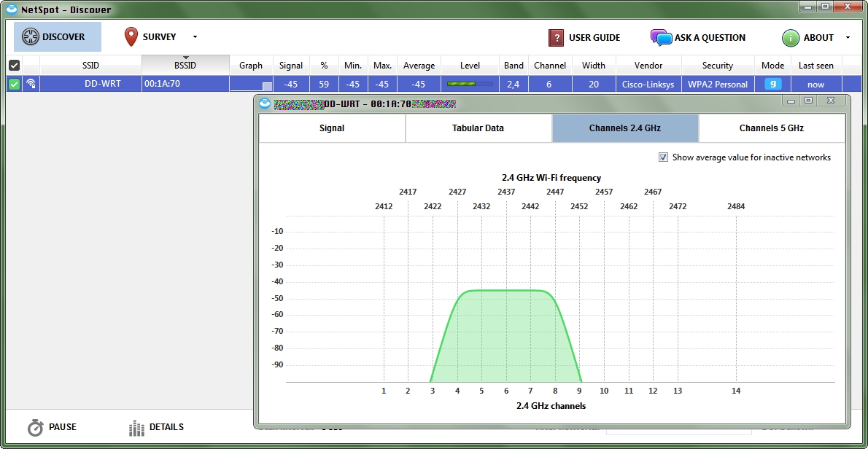The image size is (868, 449).
Task: Click the PAUSE scanning label
Action: pyautogui.click(x=63, y=427)
